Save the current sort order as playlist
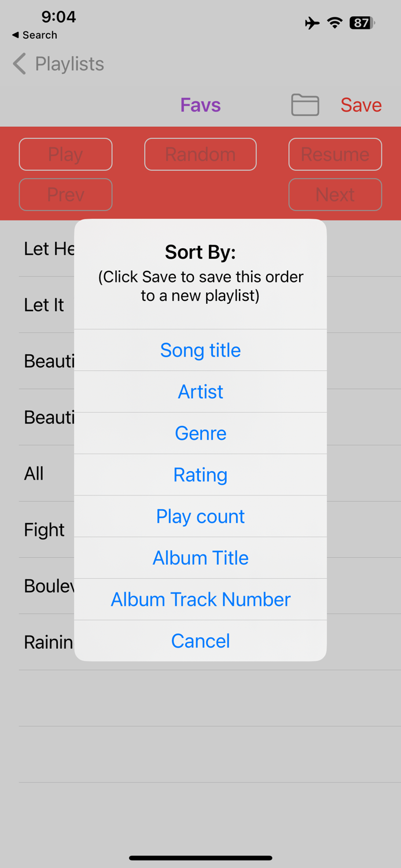Viewport: 401px width, 868px height. (360, 105)
